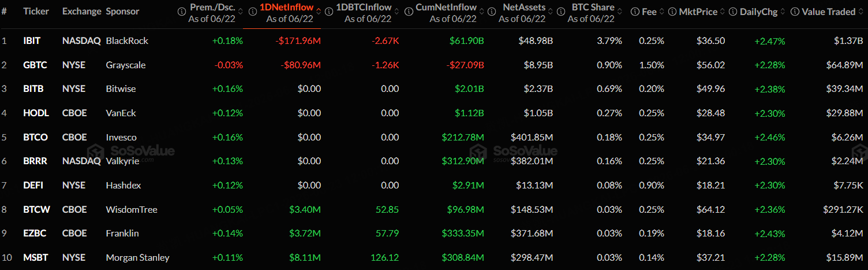Click GBTC fee value 1.50%
Screen dimensions: 868x270
[x=652, y=65]
